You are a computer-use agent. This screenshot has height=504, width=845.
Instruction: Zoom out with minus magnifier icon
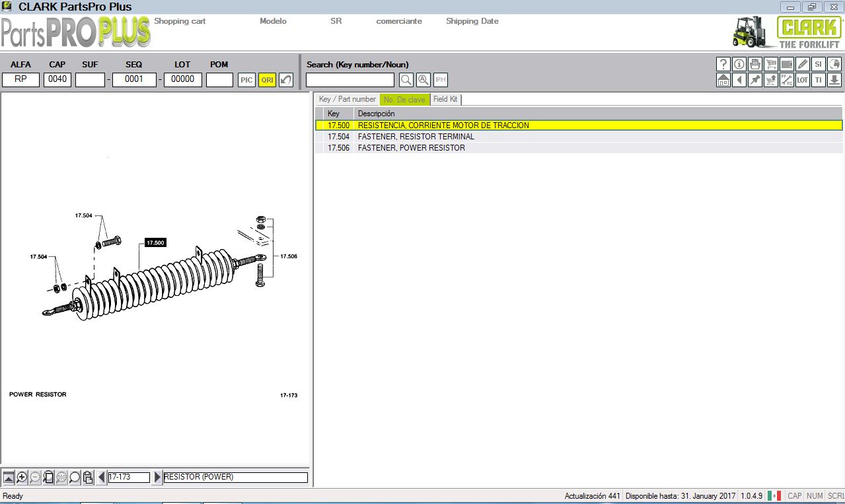pyautogui.click(x=35, y=477)
